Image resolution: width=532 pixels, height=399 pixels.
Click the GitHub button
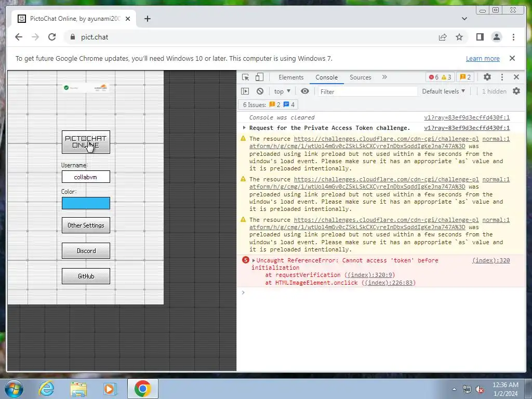click(x=86, y=276)
